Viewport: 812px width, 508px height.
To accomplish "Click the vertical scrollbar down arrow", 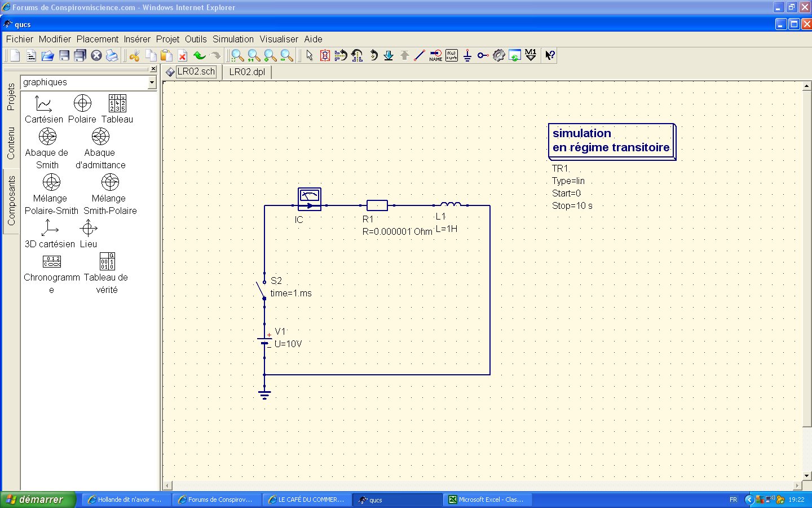I will pos(807,476).
